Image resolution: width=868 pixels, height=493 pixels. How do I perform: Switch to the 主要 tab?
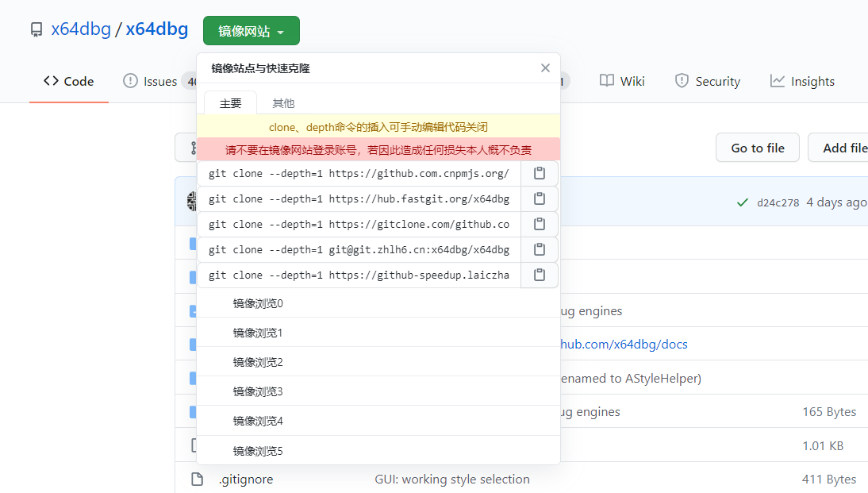coord(230,103)
